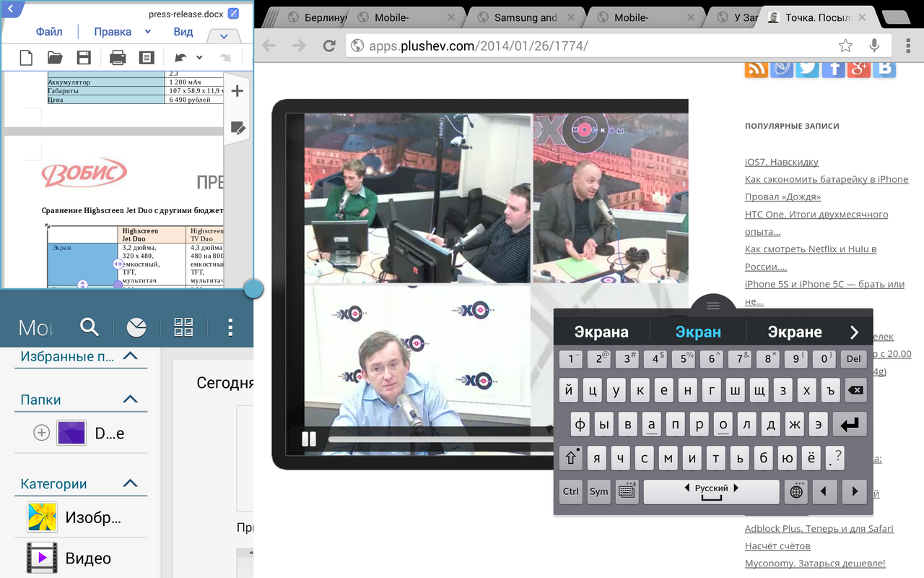Save the document with the floppy disk icon
924x578 pixels.
point(84,58)
